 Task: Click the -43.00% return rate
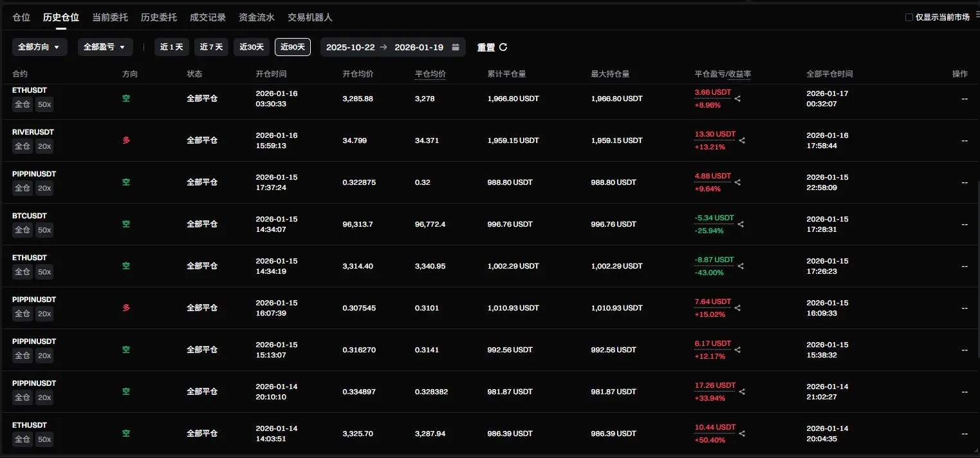709,272
